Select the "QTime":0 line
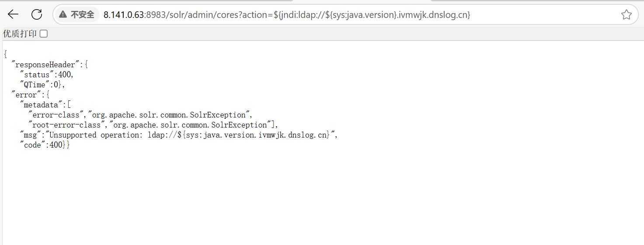Viewport: 644px width, 245px height. (x=42, y=85)
